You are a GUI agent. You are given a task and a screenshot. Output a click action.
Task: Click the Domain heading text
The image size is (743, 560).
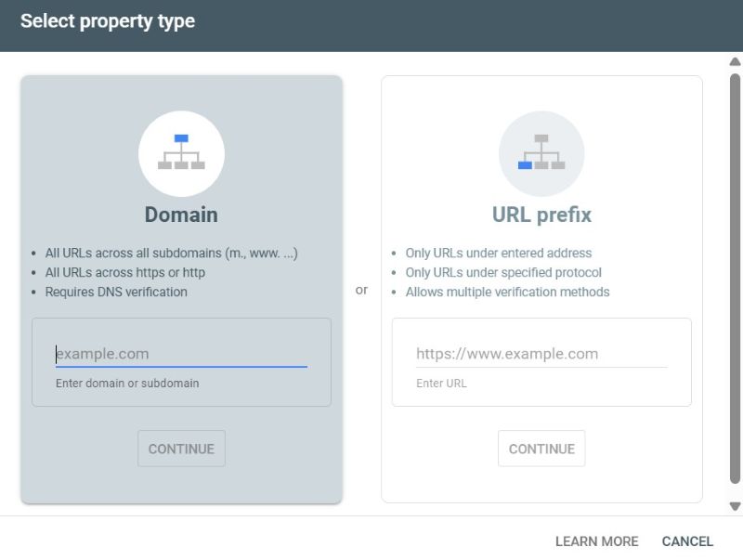pos(181,215)
